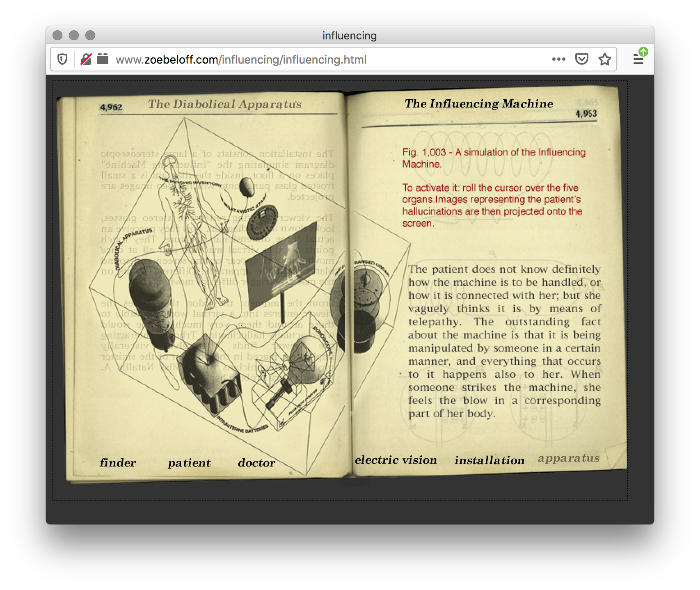Click the Atavistic dial organ
This screenshot has height=590, width=700.
coord(263,222)
